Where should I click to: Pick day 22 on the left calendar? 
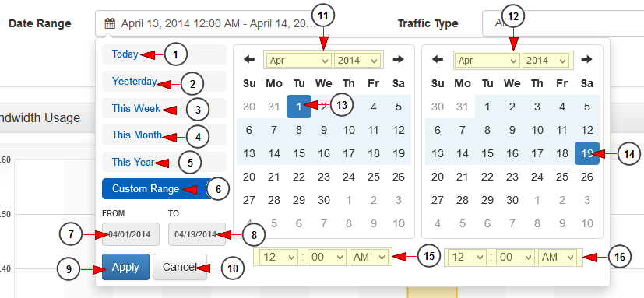299,177
